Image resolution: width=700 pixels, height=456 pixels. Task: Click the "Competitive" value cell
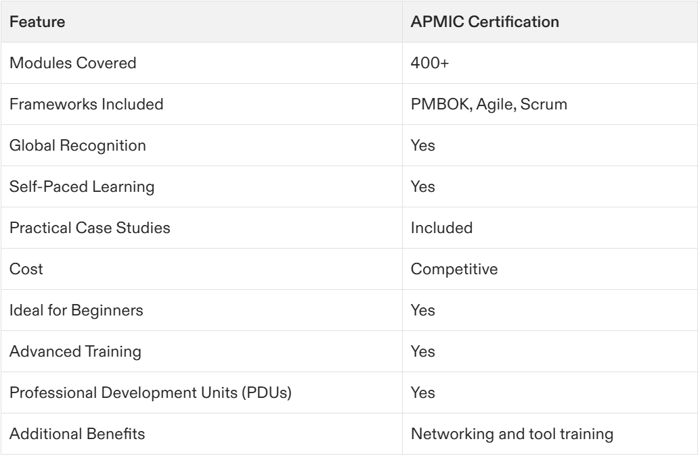click(x=453, y=269)
